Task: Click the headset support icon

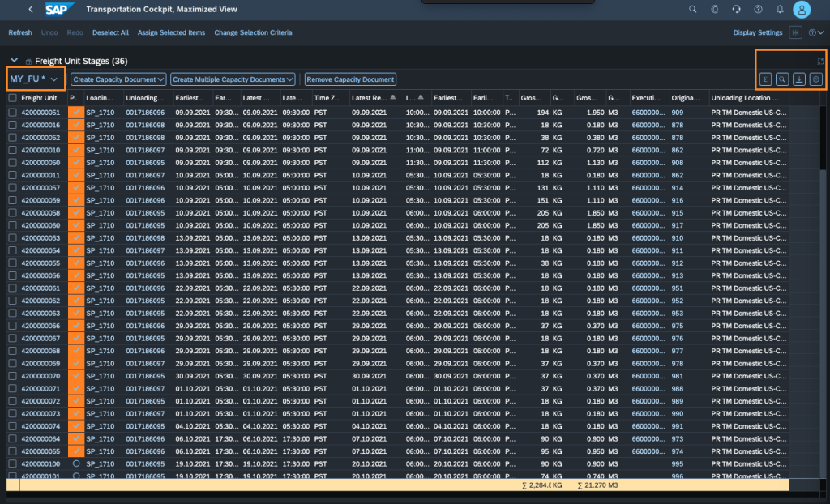Action: (736, 9)
